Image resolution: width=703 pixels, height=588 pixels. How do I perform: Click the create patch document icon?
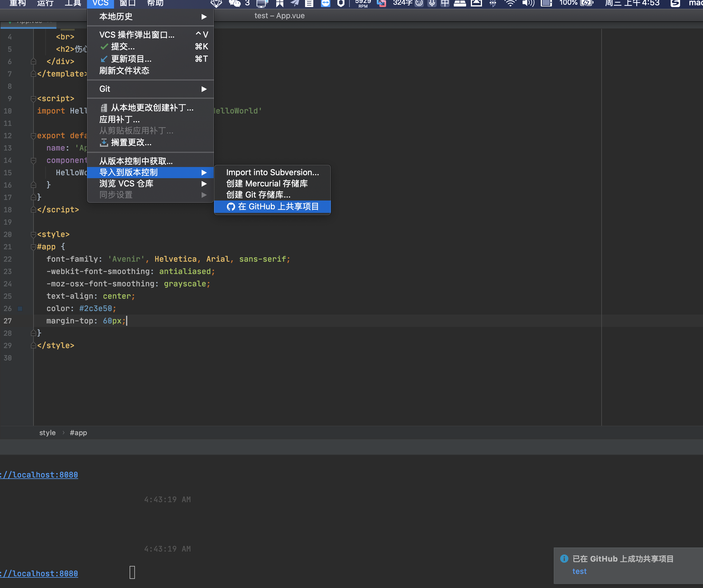104,108
